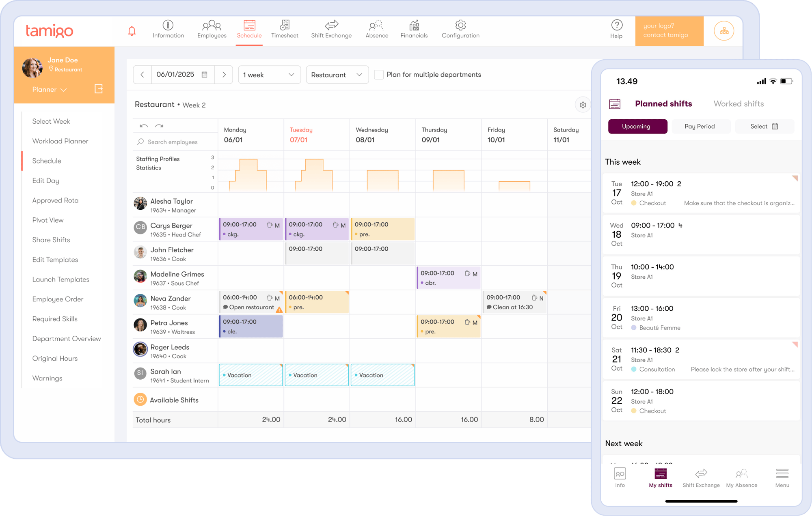This screenshot has height=516, width=812.
Task: Expand the 1 week period dropdown
Action: (269, 75)
